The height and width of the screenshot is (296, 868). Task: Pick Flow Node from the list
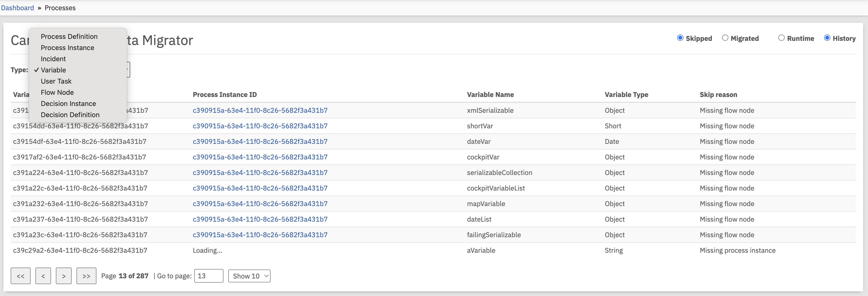57,92
